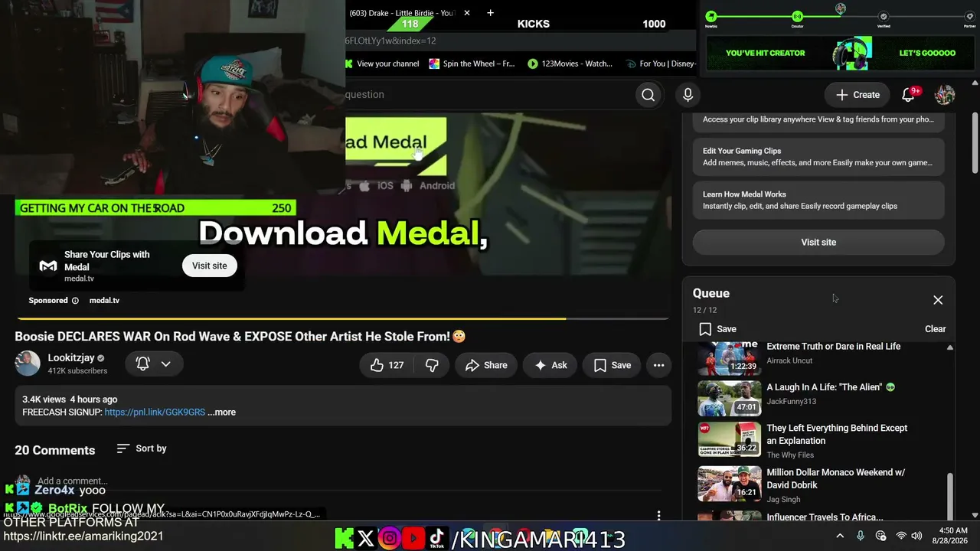Viewport: 980px width, 551px height.
Task: Save the video using Save below player
Action: (612, 365)
